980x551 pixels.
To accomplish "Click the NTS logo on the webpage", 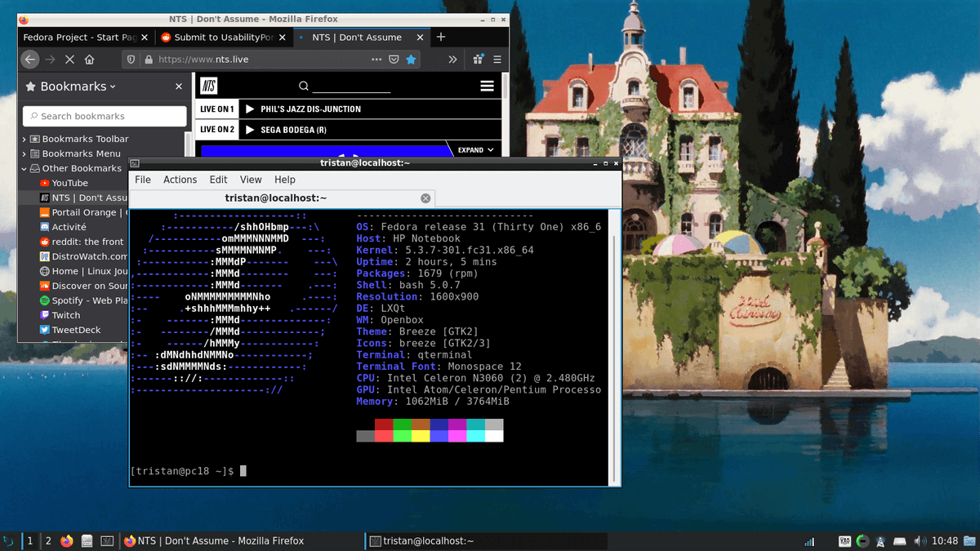I will coord(208,87).
